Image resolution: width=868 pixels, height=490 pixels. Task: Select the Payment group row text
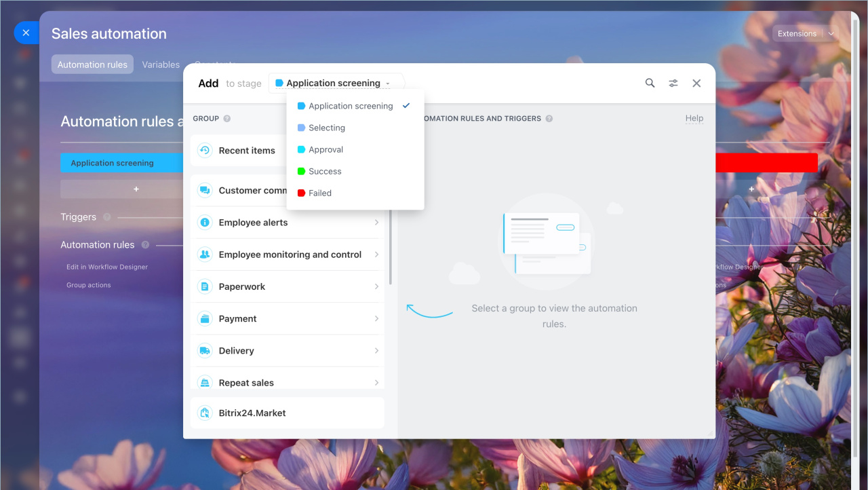pos(237,318)
